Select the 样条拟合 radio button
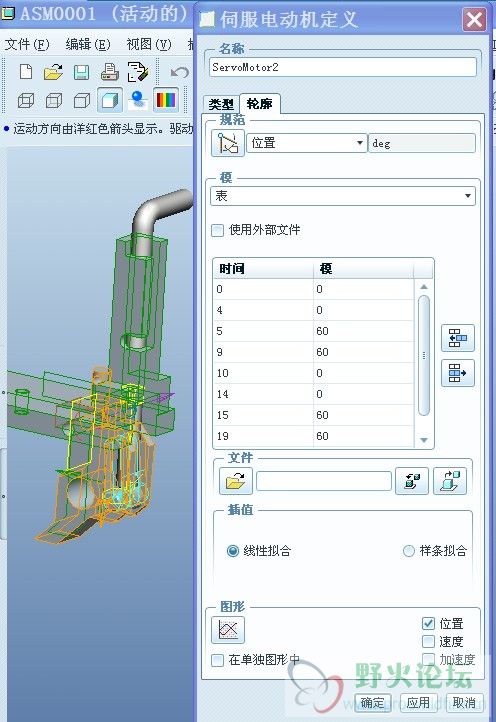496x722 pixels. pos(408,551)
